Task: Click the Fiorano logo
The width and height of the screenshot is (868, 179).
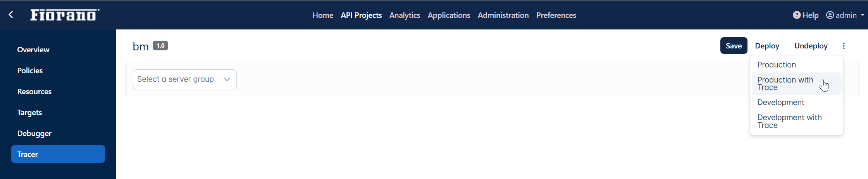Action: [x=65, y=15]
